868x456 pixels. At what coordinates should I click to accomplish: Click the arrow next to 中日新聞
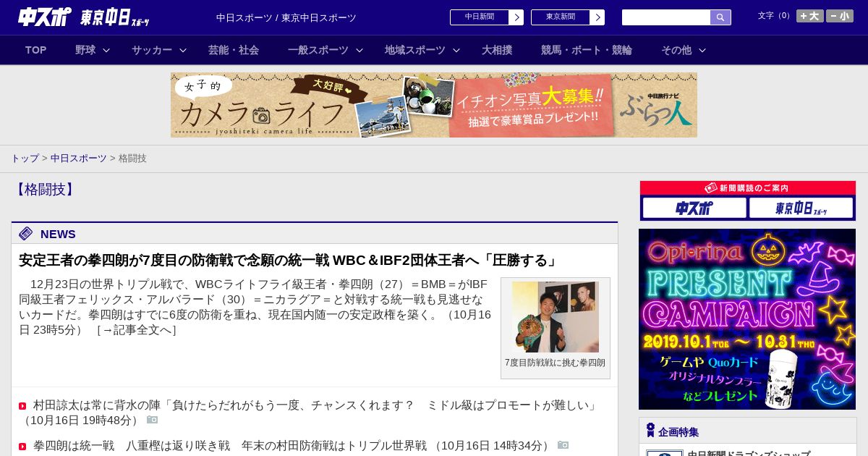[516, 17]
